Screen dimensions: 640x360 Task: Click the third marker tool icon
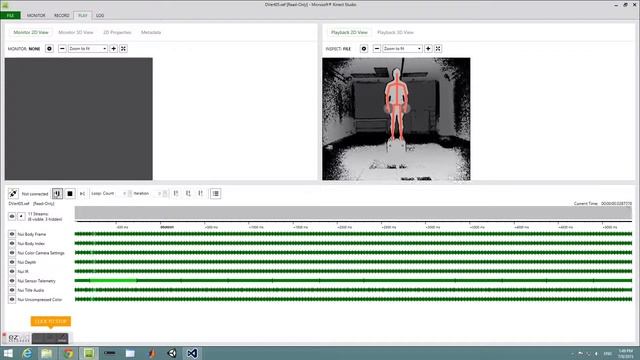(200, 193)
